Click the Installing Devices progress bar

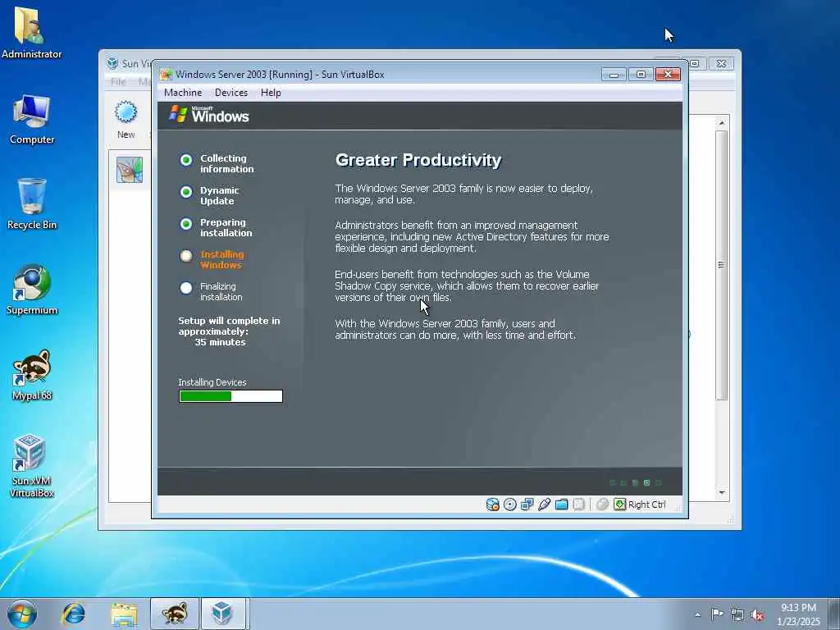pos(231,396)
